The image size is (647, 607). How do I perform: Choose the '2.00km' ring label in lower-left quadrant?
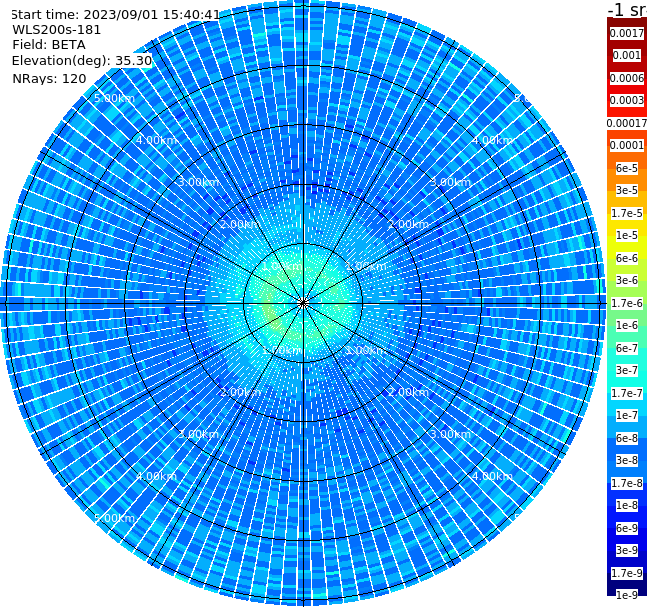coord(241,392)
